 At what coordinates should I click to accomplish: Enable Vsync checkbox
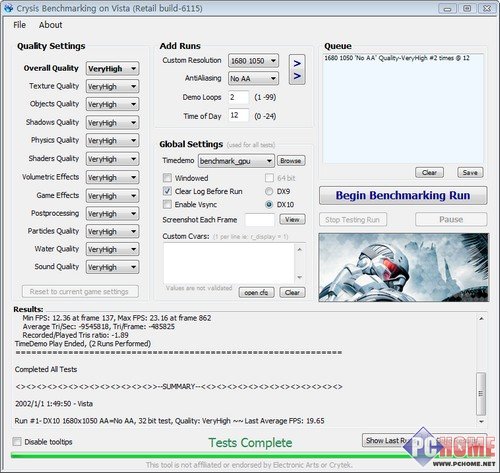(167, 204)
